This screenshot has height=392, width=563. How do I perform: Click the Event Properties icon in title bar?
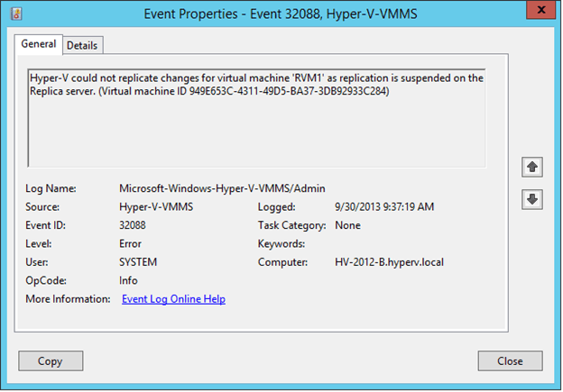tap(16, 14)
